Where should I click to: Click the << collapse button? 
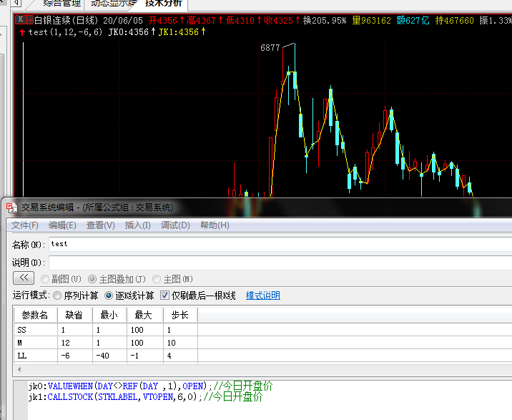(x=24, y=278)
